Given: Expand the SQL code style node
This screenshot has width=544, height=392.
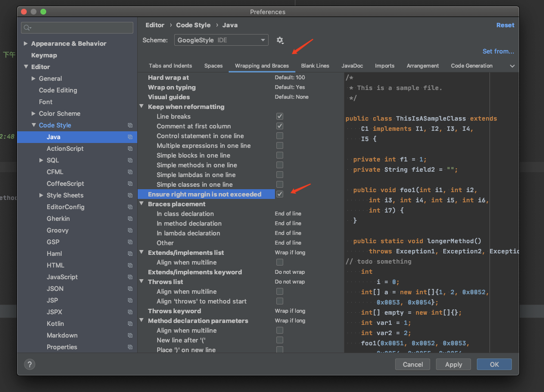Looking at the screenshot, I should coord(41,160).
